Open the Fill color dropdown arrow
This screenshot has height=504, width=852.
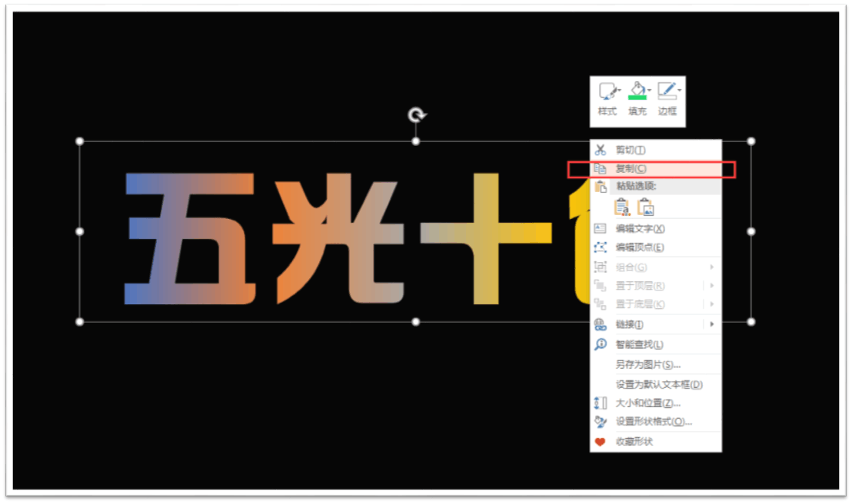click(x=650, y=90)
